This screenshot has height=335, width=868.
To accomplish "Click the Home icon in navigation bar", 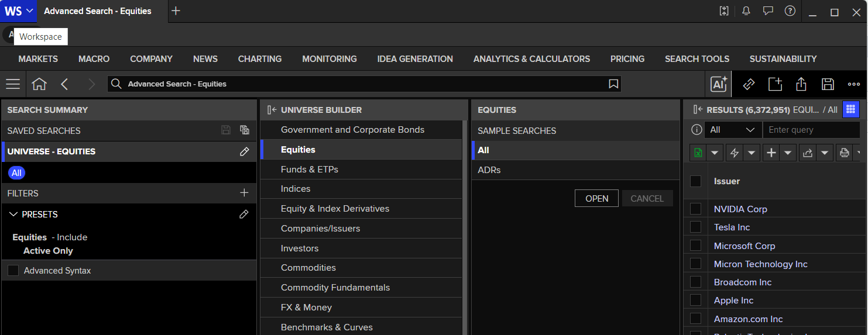I will click(x=39, y=84).
